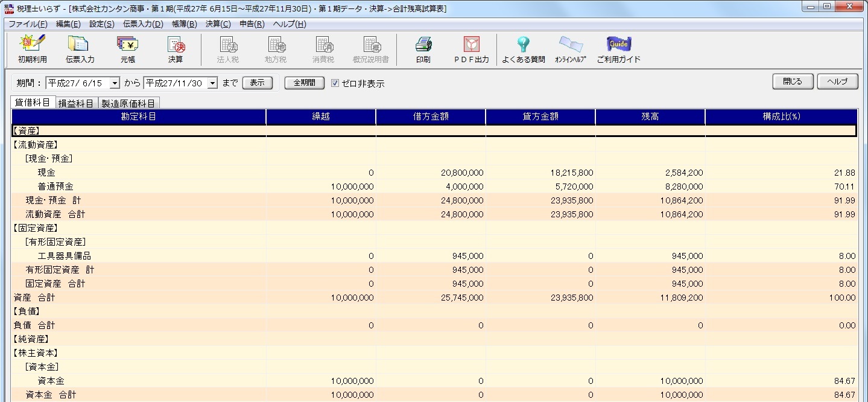
Task: Toggle the ゼロ非表示 checkbox
Action: pyautogui.click(x=335, y=83)
